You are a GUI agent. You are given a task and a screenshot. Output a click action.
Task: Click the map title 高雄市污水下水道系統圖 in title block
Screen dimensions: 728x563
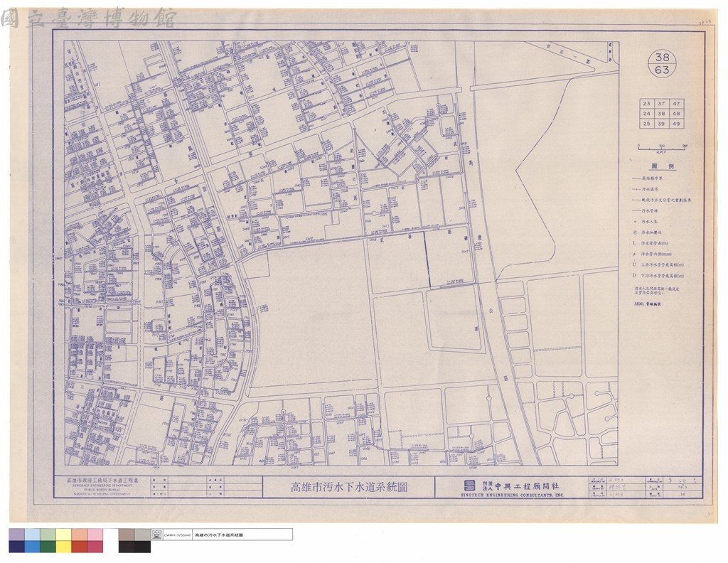click(x=348, y=488)
